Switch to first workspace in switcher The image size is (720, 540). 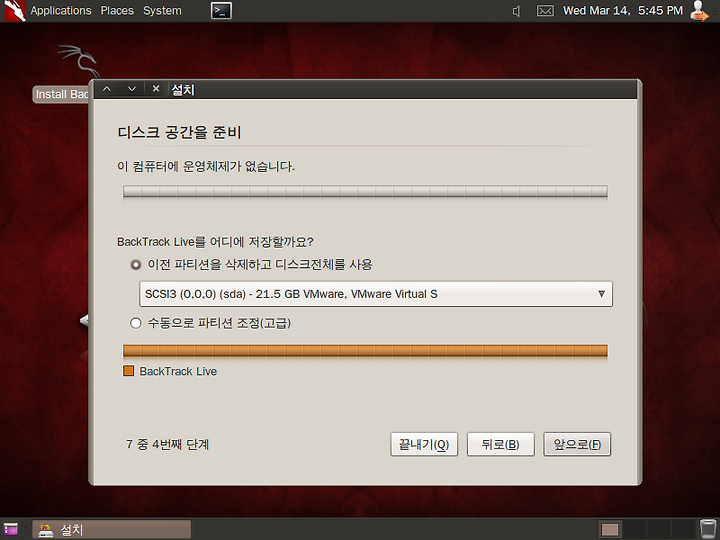(610, 529)
